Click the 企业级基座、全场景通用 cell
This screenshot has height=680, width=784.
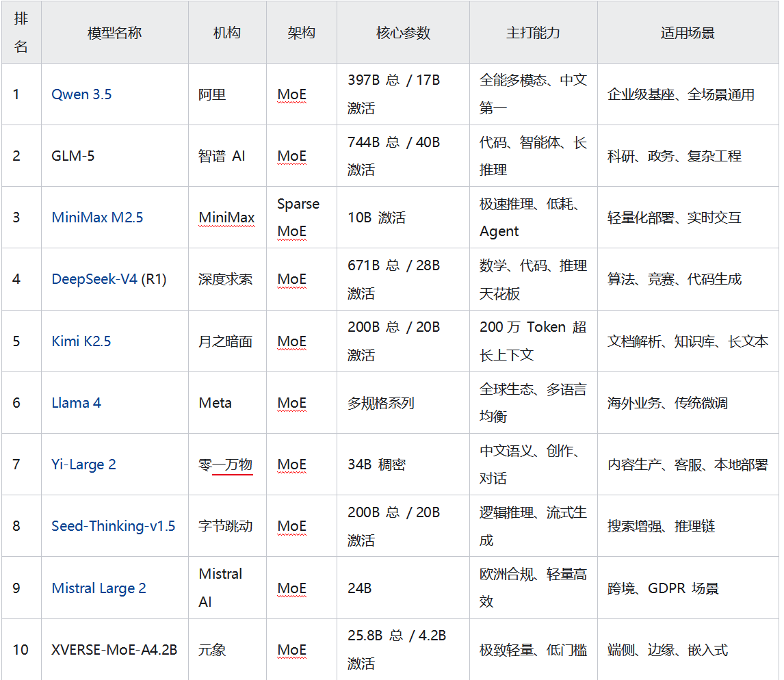point(688,94)
